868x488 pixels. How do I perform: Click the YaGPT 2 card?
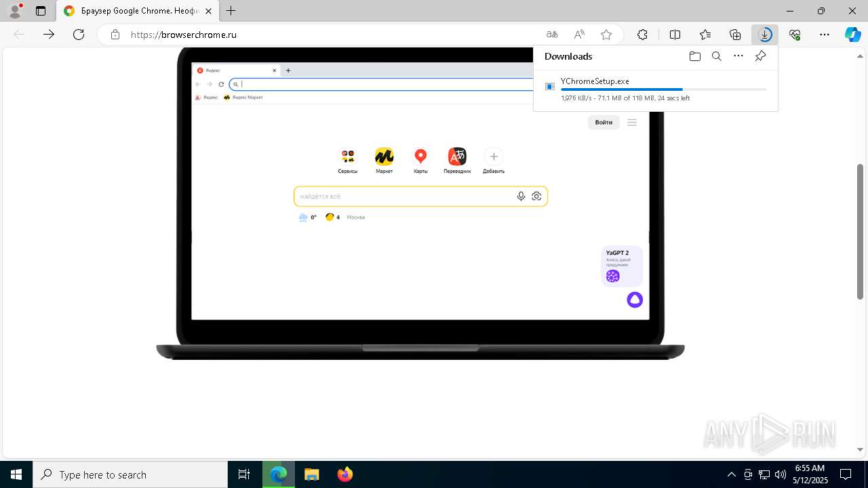click(622, 266)
